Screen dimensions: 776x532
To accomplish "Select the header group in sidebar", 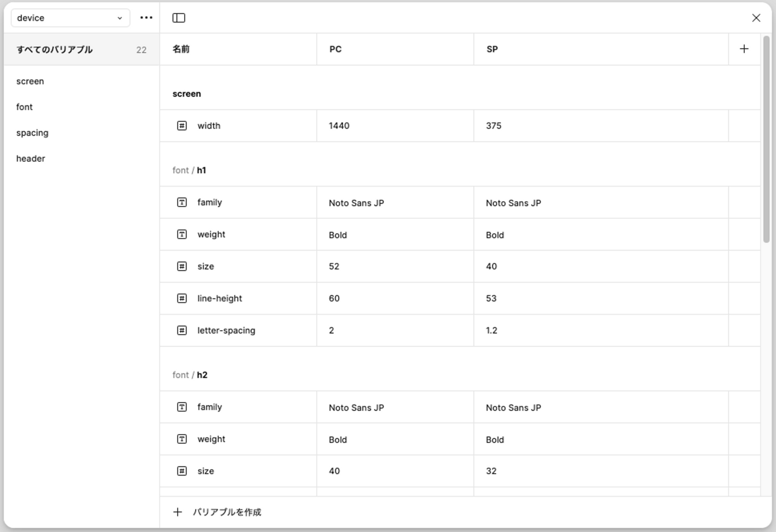I will (31, 159).
